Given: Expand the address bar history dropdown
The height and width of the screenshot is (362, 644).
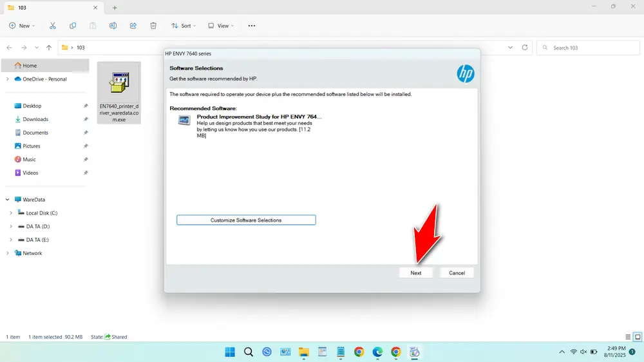Looking at the screenshot, I should [510, 48].
